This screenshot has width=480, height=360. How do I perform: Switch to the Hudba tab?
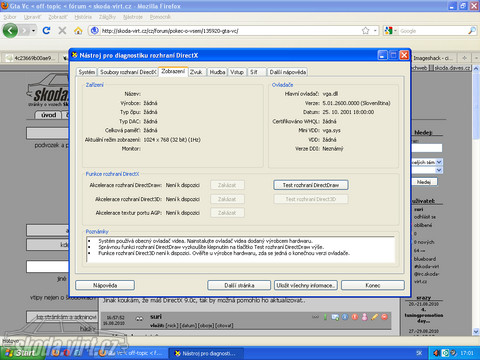click(217, 72)
